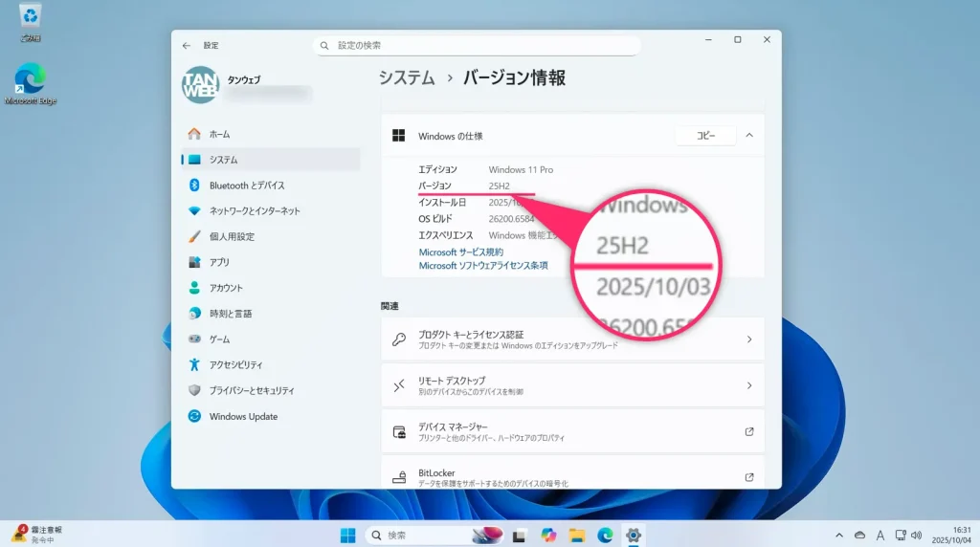Open Microsoft サービス規約 link
The width and height of the screenshot is (980, 547).
coord(460,252)
